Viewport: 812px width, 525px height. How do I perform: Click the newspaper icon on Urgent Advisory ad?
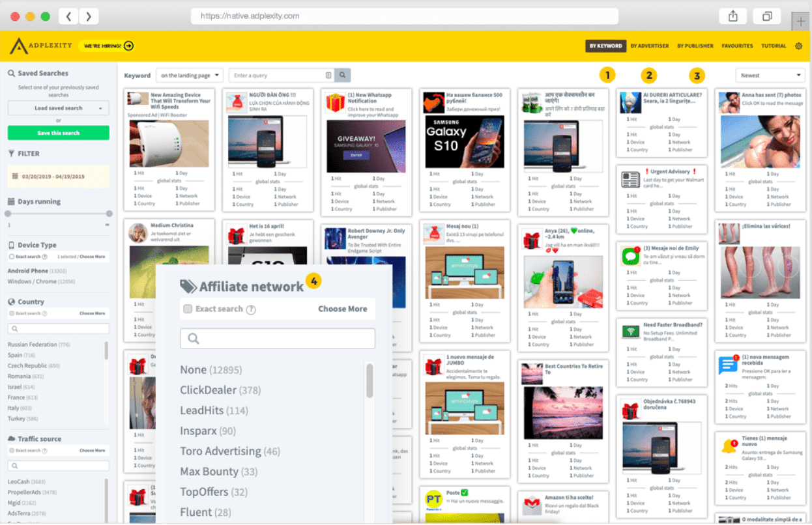point(630,179)
